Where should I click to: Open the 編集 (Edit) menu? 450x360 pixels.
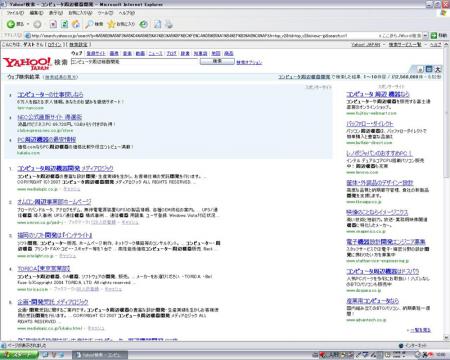tap(36, 13)
